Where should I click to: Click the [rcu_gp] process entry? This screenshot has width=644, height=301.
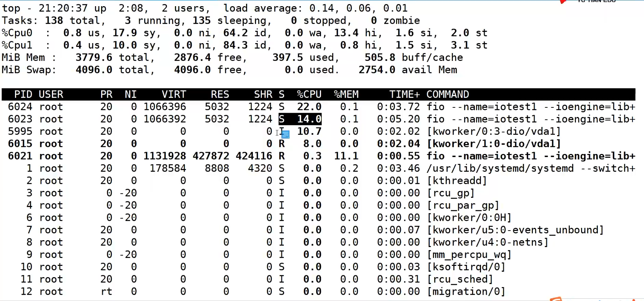451,193
